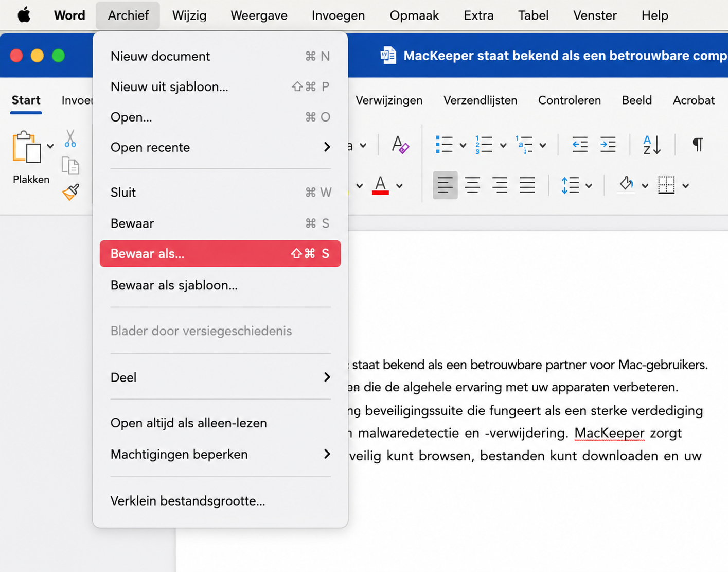Click the Clear Formatting icon

(400, 145)
